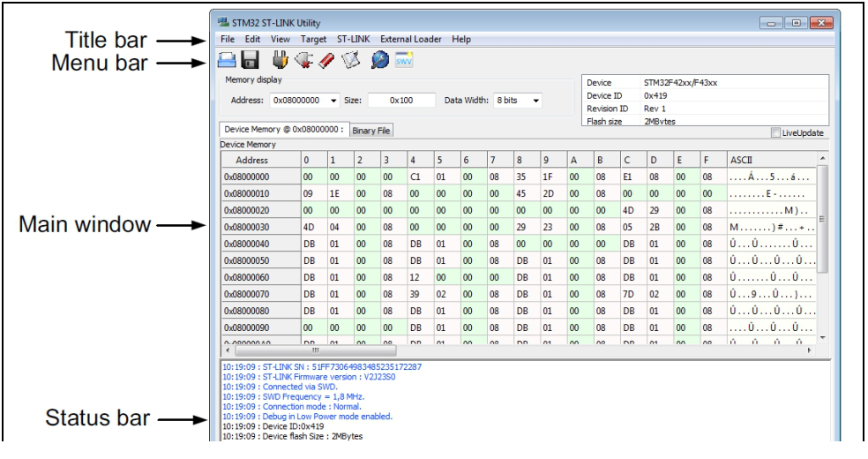Click the Rev 1 revision ID value
The height and width of the screenshot is (459, 868).
tap(655, 109)
